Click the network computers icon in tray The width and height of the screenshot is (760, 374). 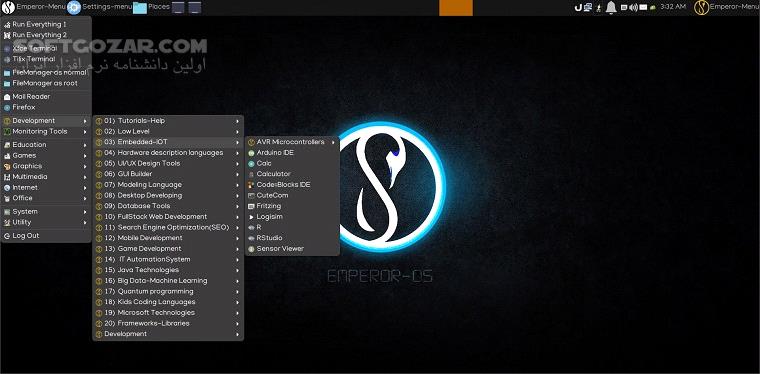[x=588, y=7]
